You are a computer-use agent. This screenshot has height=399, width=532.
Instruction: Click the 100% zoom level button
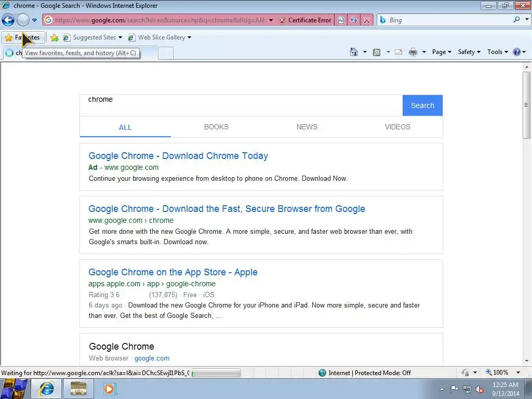(497, 373)
